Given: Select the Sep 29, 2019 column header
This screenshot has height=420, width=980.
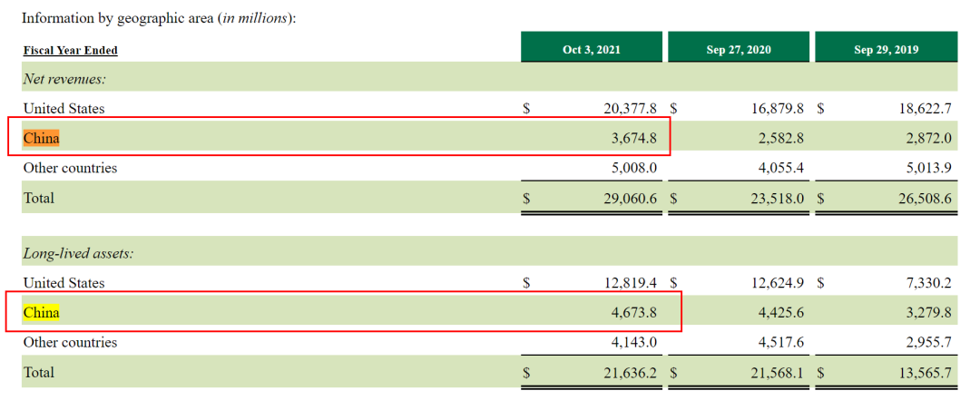Looking at the screenshot, I should coord(887,50).
